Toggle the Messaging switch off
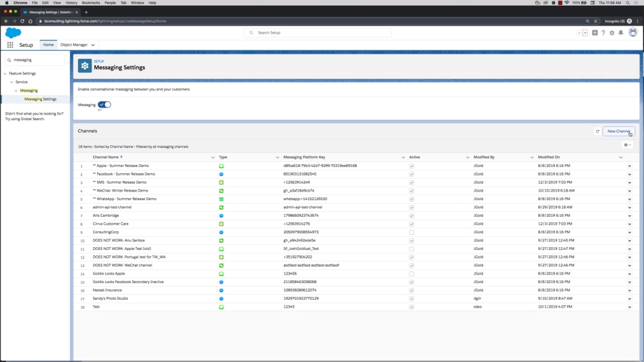The width and height of the screenshot is (644, 362). [104, 105]
